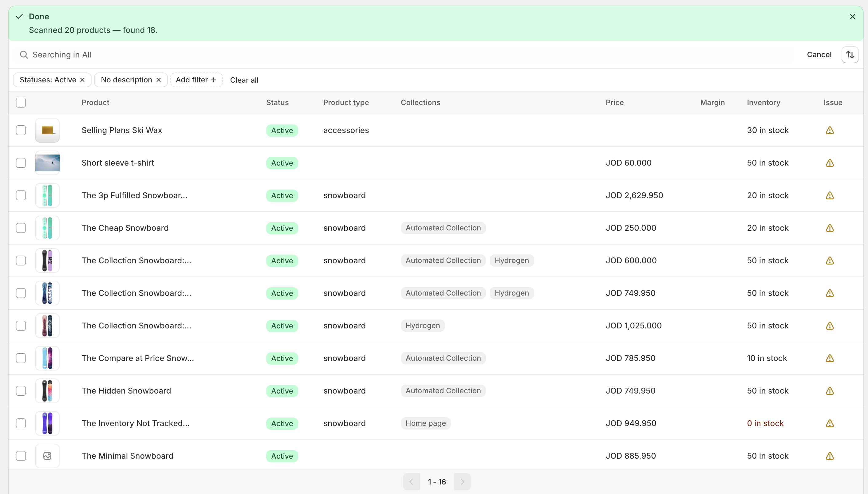Remove the Statuses: Active filter
868x494 pixels.
click(x=82, y=80)
